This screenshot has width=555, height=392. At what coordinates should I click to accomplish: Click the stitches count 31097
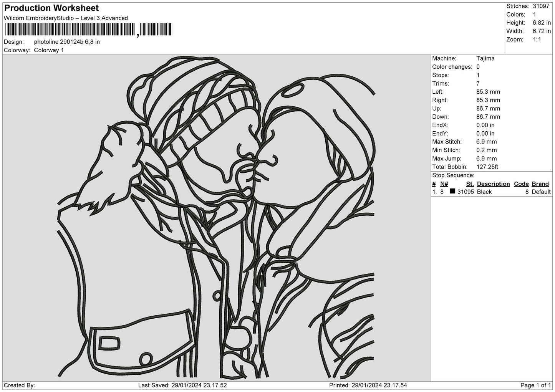coord(541,6)
